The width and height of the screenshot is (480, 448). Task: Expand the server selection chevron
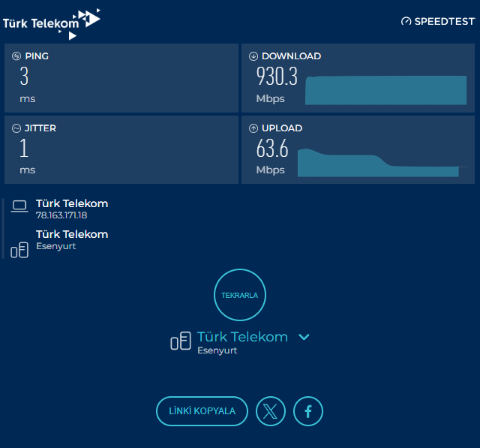point(304,337)
